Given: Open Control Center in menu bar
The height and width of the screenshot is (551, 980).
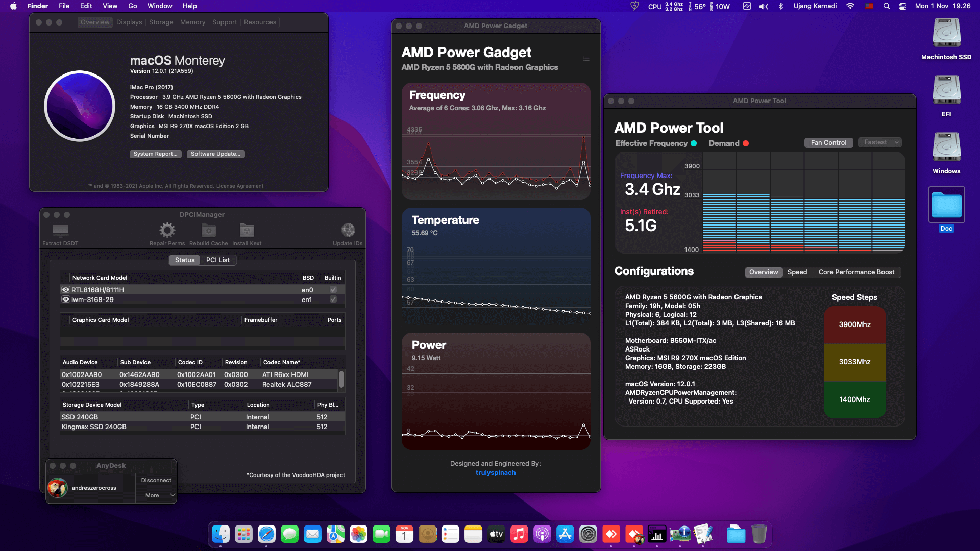Looking at the screenshot, I should tap(903, 6).
